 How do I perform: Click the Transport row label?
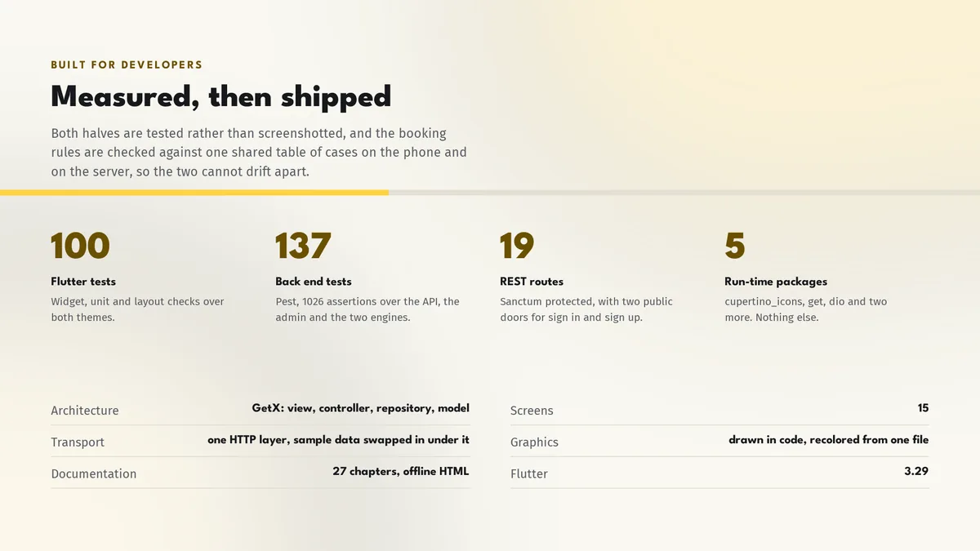[78, 442]
